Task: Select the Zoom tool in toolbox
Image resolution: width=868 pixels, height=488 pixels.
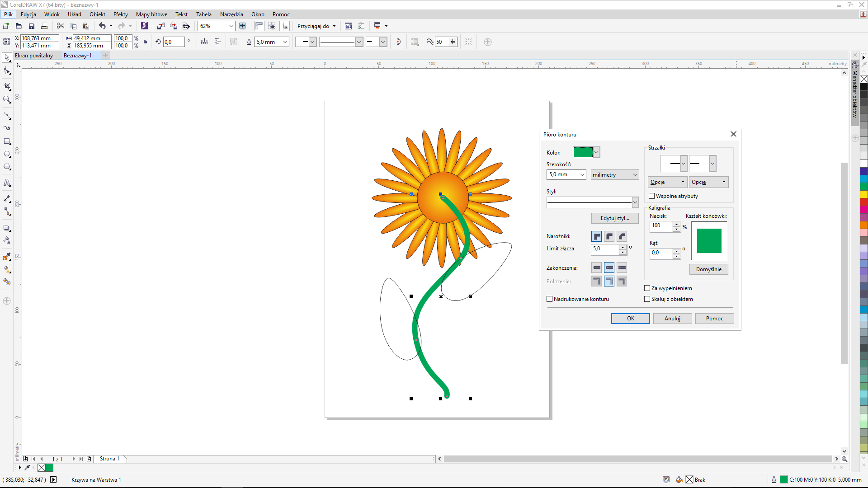Action: click(7, 99)
